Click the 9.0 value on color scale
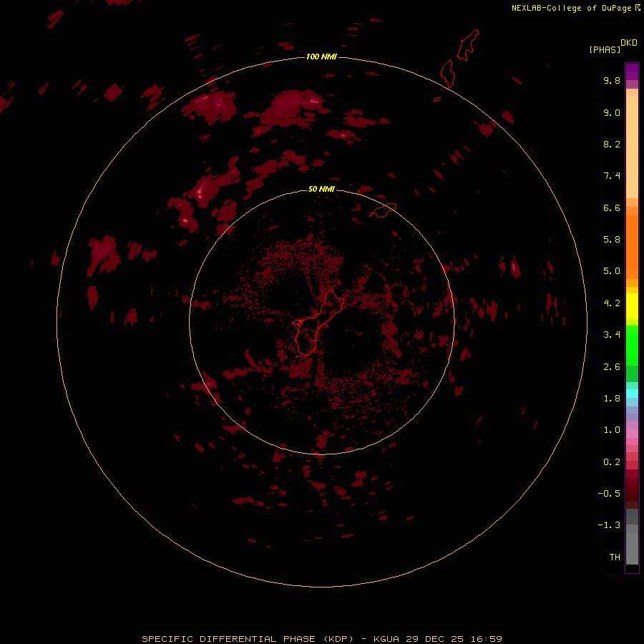The width and height of the screenshot is (644, 644). [x=612, y=112]
